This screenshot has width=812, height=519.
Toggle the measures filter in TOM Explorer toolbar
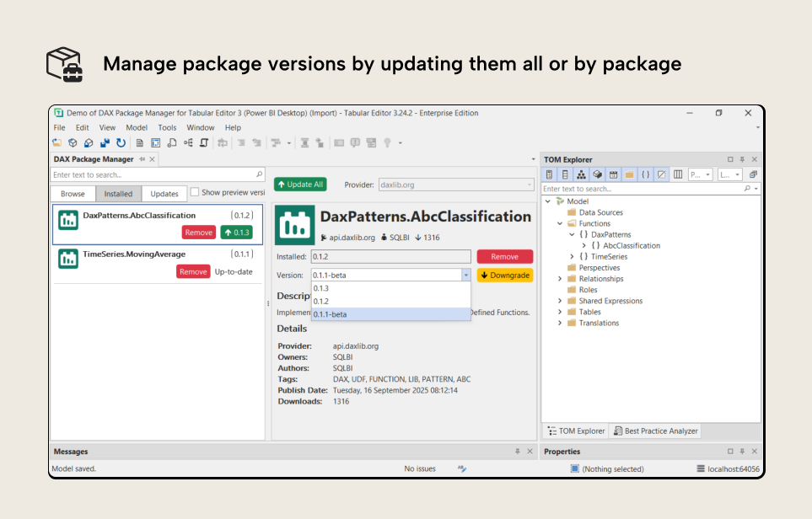tap(550, 174)
